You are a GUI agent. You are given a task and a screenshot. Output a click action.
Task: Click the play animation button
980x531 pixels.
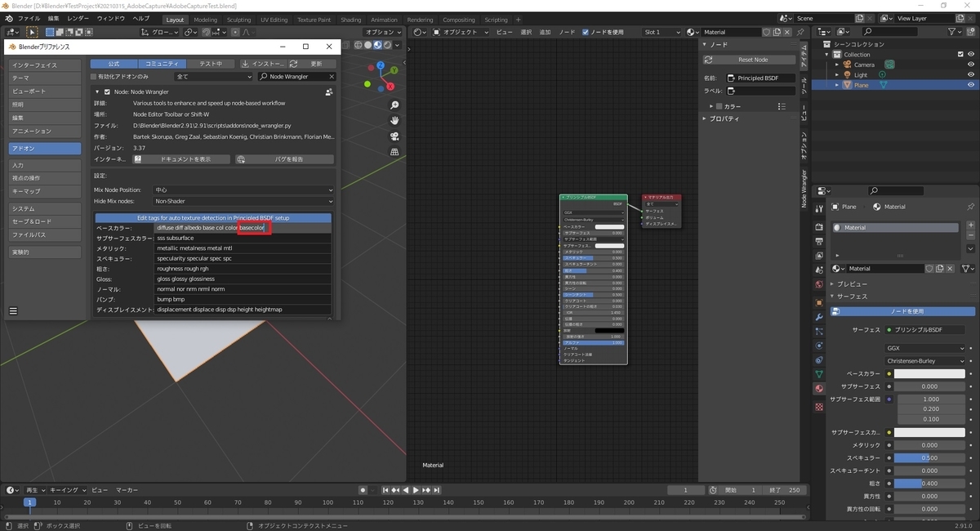pos(416,490)
